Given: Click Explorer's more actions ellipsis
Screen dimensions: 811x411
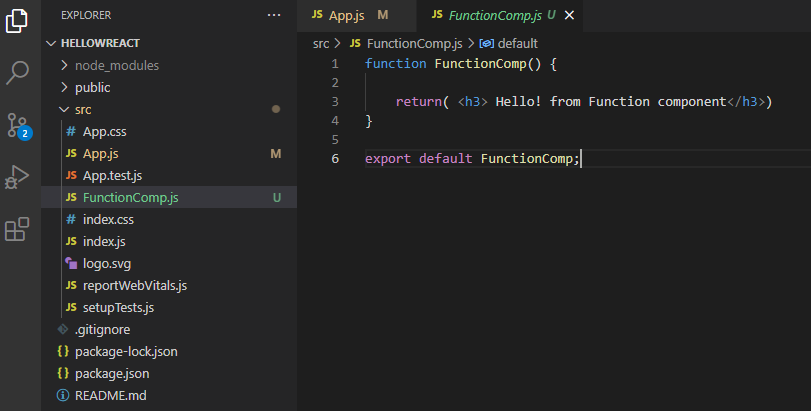Looking at the screenshot, I should (x=274, y=15).
